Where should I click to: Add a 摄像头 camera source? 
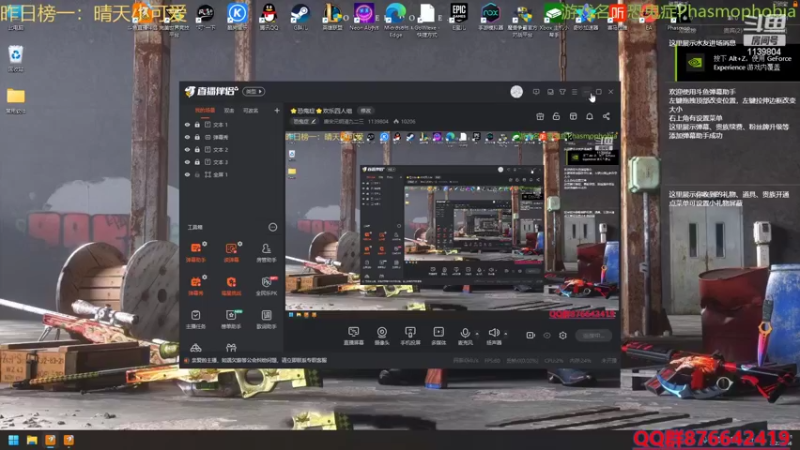click(382, 336)
